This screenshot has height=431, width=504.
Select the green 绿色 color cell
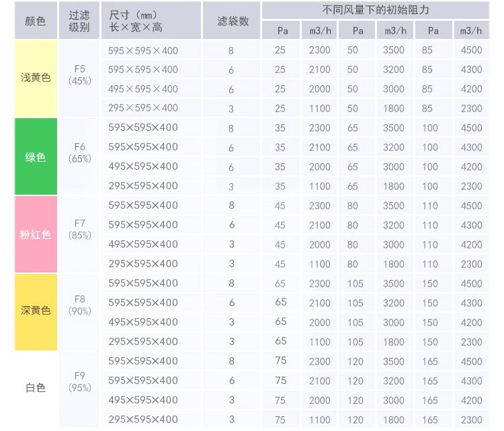point(36,157)
